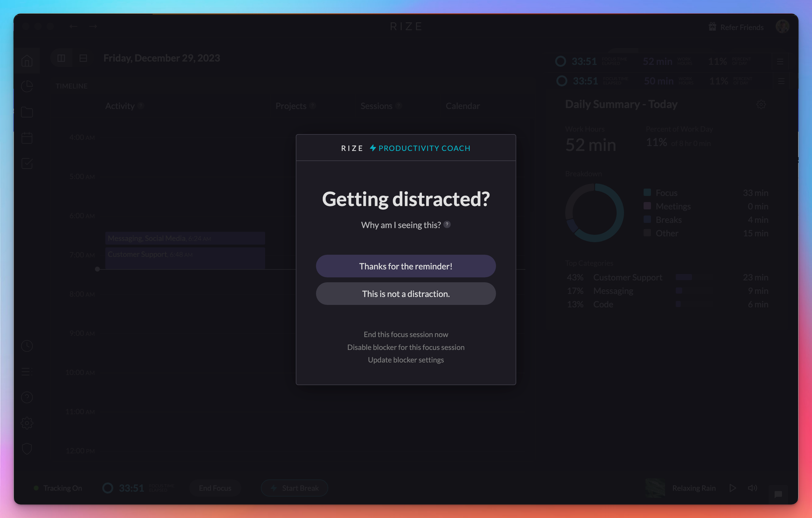Click the Activity column help icon
Viewport: 812px width, 518px height.
[x=141, y=106]
